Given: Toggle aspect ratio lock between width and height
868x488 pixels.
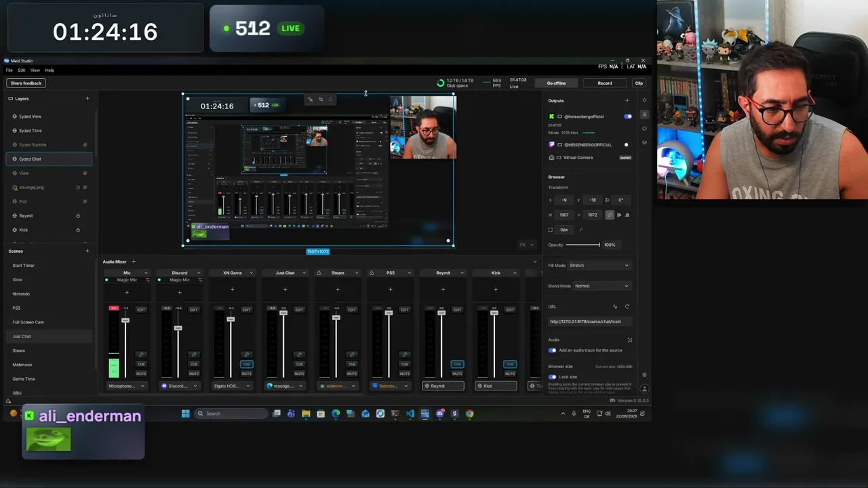Looking at the screenshot, I should (610, 215).
